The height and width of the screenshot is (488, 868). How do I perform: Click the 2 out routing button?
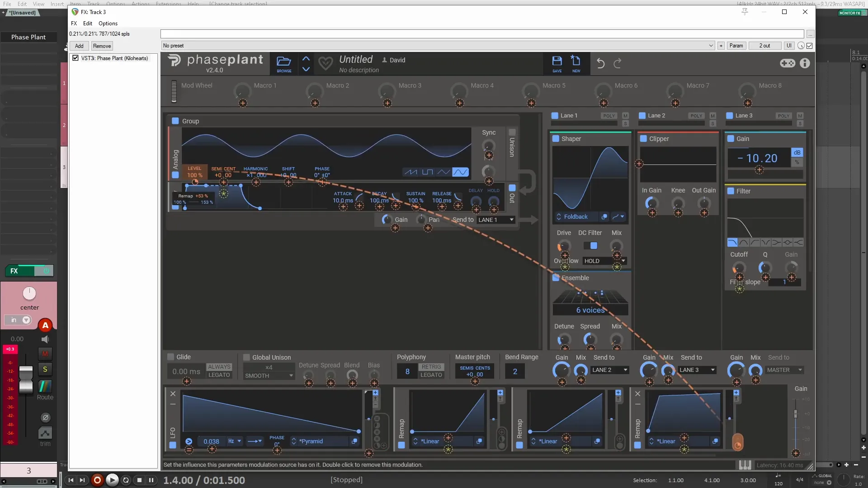click(x=764, y=46)
